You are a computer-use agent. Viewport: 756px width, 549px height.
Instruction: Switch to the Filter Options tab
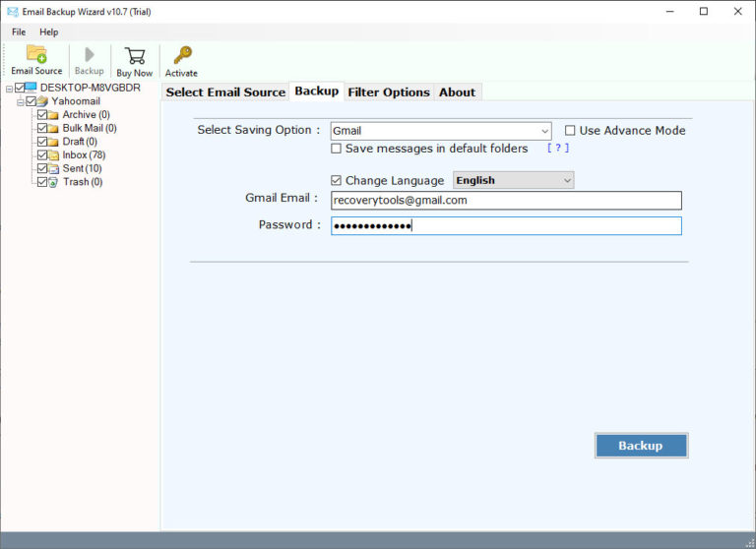click(x=389, y=92)
